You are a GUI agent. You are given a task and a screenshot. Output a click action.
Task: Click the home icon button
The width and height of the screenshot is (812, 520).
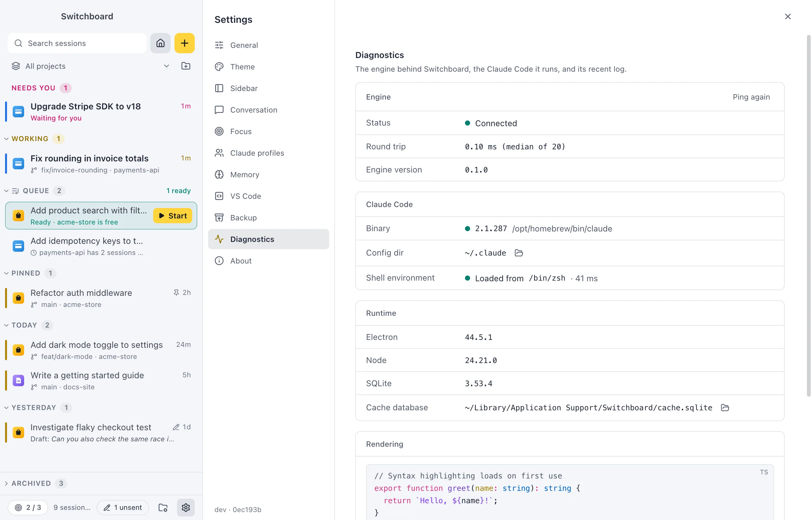160,43
